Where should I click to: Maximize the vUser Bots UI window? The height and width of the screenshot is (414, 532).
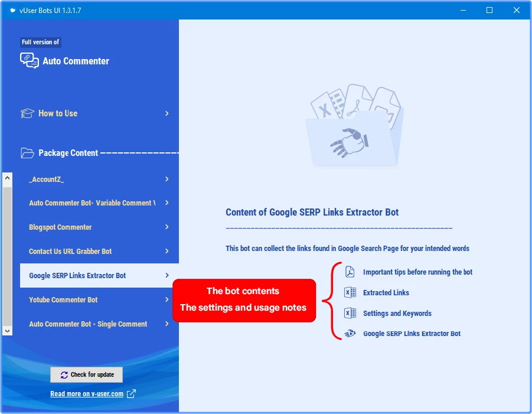pyautogui.click(x=489, y=10)
